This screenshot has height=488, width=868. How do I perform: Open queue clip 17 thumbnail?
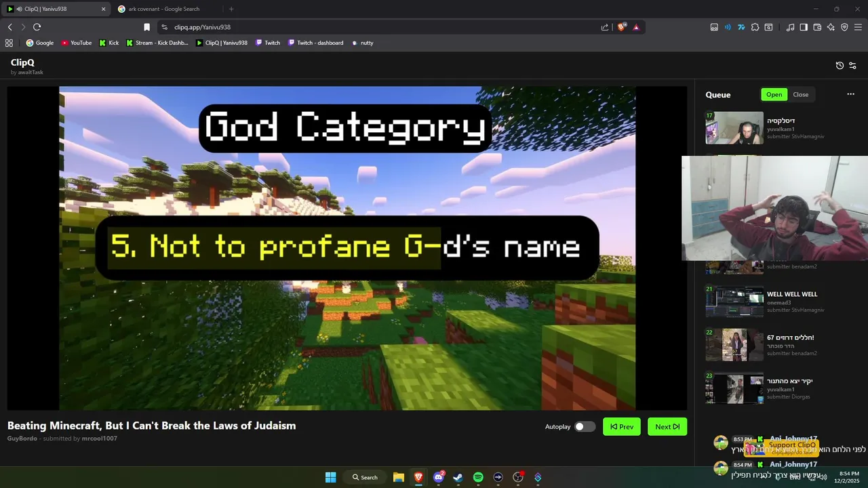point(734,128)
